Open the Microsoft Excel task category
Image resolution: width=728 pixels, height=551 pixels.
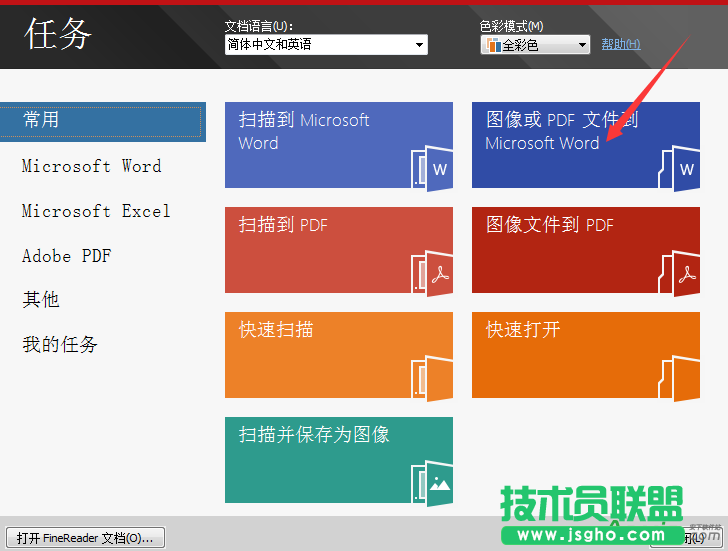coord(96,211)
